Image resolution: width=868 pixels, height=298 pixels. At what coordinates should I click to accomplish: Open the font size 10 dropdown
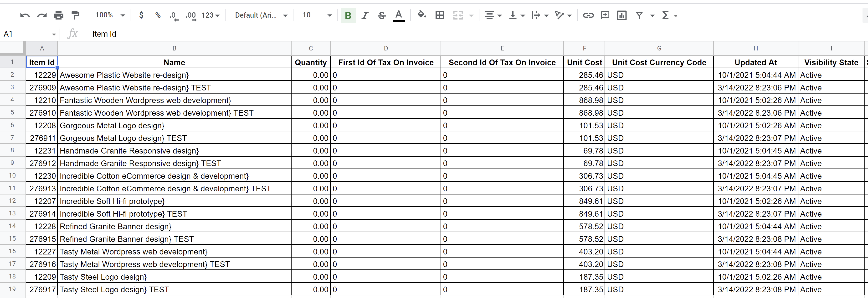pos(317,15)
